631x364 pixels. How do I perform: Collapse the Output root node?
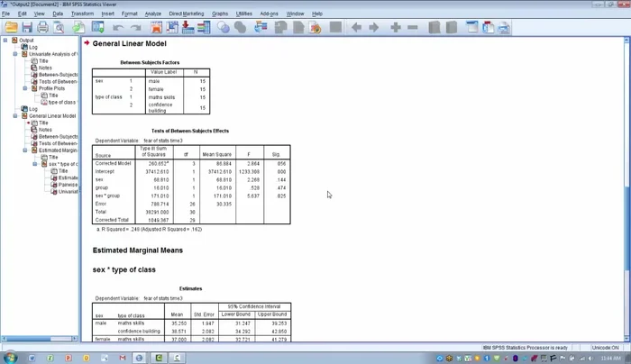point(5,41)
